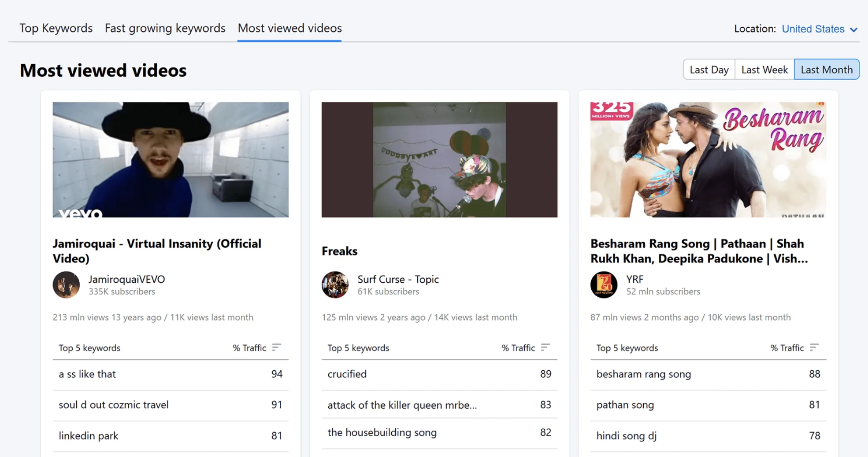868x457 pixels.
Task: Visit YRF channel name
Action: (x=635, y=279)
